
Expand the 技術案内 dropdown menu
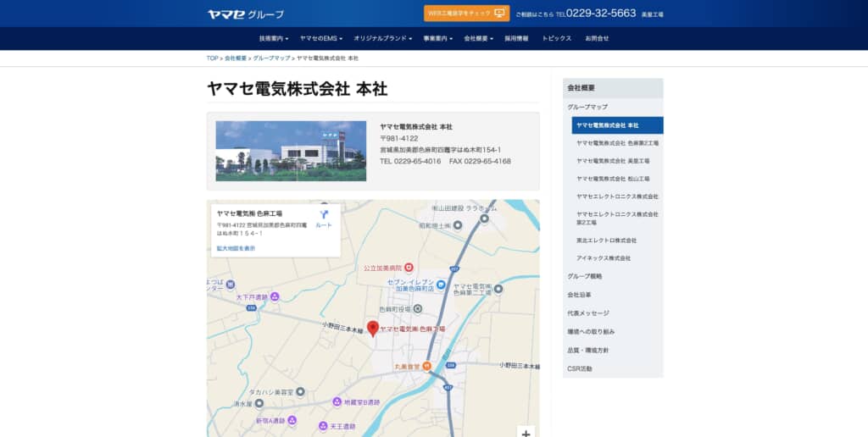[x=274, y=39]
